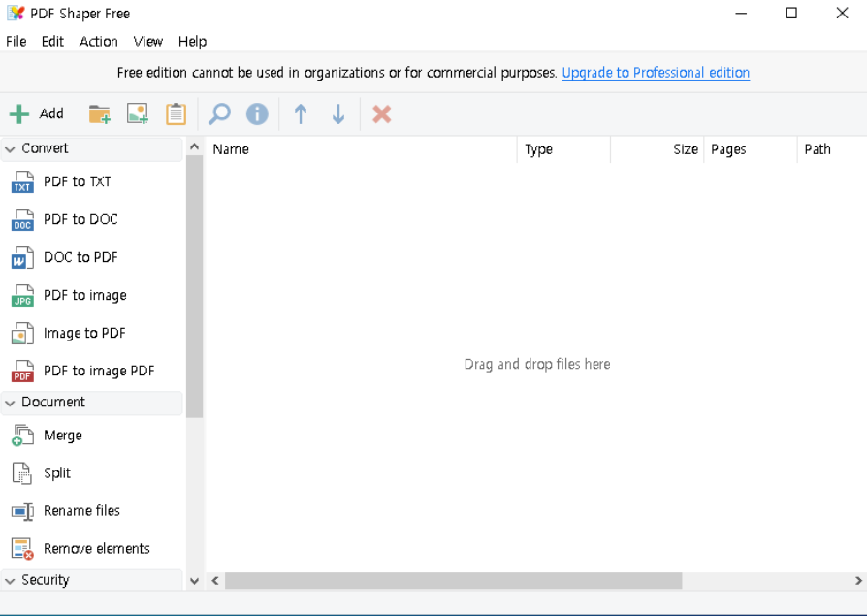
Task: Maximize the PDF Shaper window
Action: (791, 14)
